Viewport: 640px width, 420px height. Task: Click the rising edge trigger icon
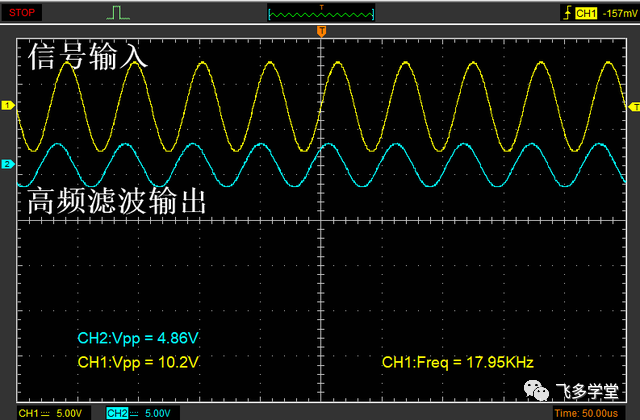(567, 13)
